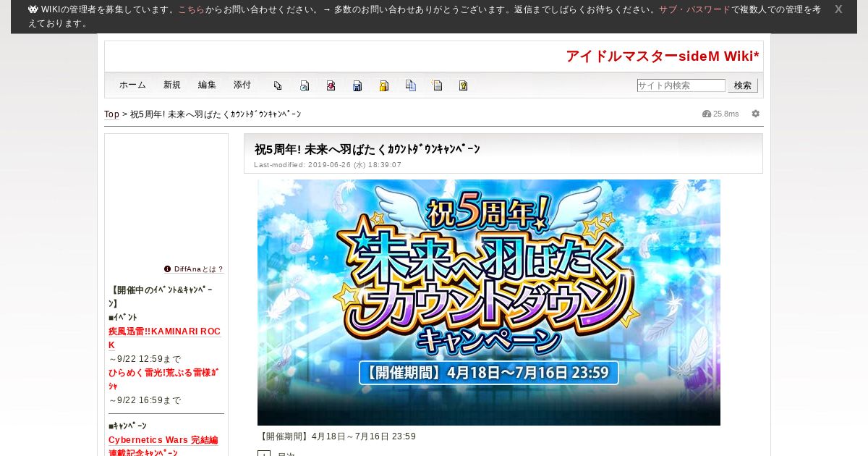Click the 【開催期間】4月18日～7月16日 23:59 text line
The height and width of the screenshot is (456, 868).
[x=336, y=436]
